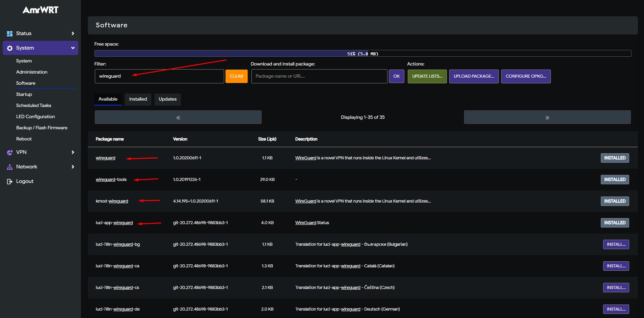The height and width of the screenshot is (318, 644).
Task: Click the Version column header
Action: (180, 139)
